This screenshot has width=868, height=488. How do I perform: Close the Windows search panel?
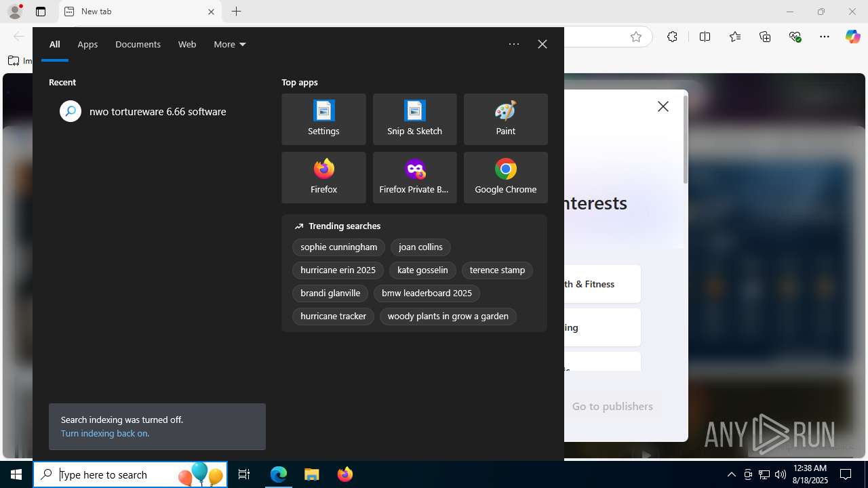[x=542, y=44]
